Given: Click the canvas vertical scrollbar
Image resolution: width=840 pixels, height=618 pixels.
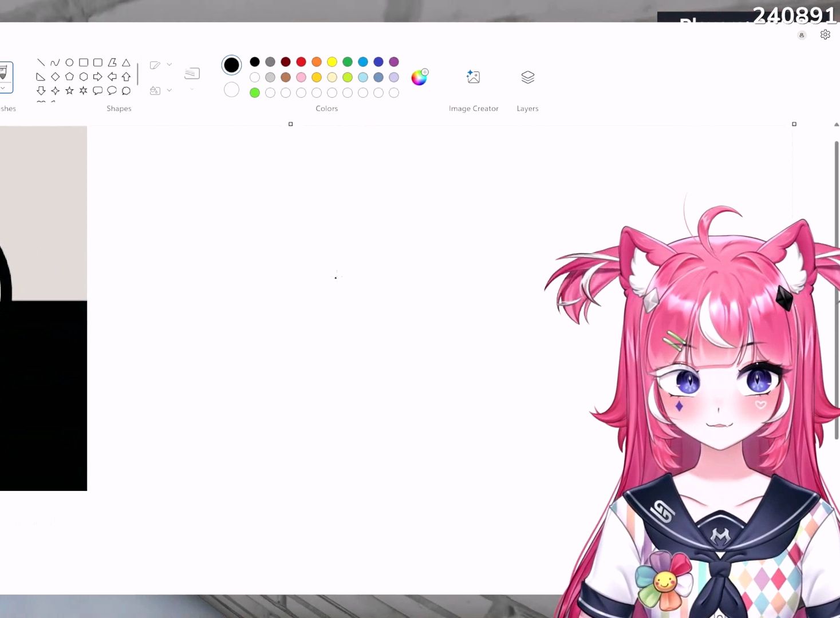Looking at the screenshot, I should [837, 290].
